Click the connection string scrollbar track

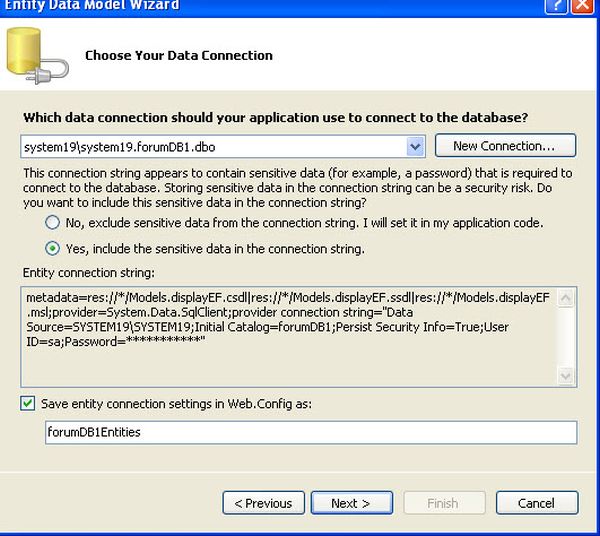click(x=566, y=336)
